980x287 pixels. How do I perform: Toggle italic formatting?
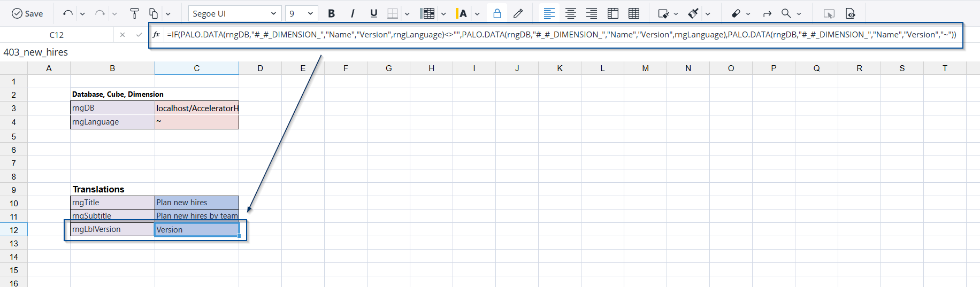[x=353, y=13]
